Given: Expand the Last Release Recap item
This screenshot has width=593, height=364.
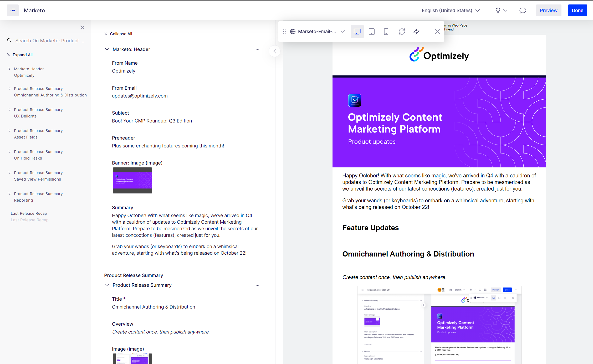Looking at the screenshot, I should (x=9, y=213).
